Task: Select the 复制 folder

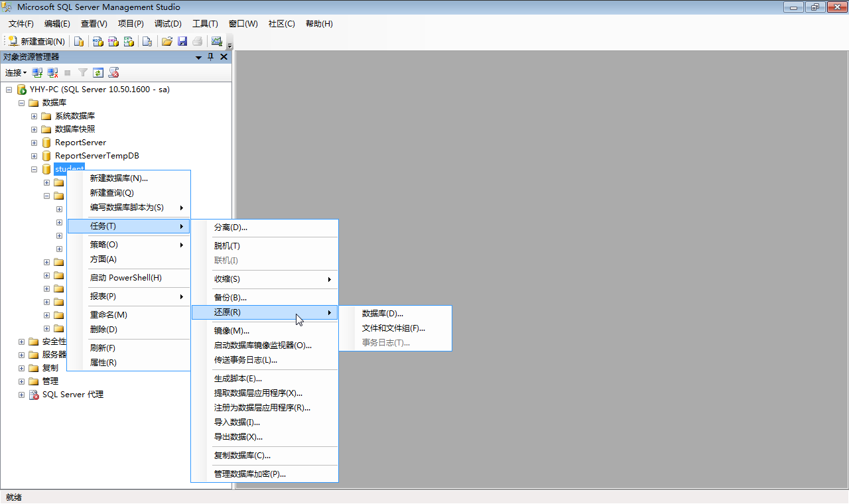Action: (50, 368)
